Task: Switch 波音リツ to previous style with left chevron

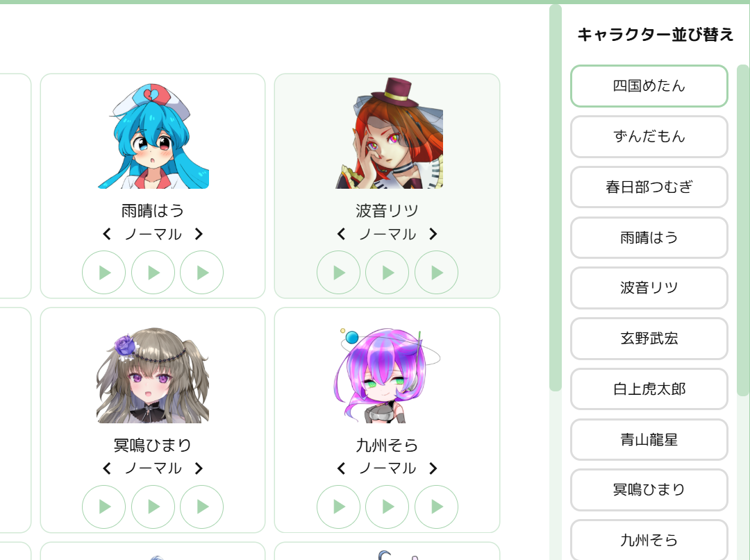Action: tap(341, 234)
